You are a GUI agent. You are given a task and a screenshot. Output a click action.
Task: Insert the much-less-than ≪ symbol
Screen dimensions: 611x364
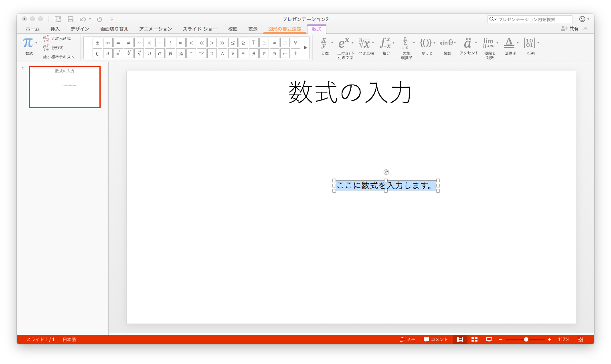[x=201, y=43]
